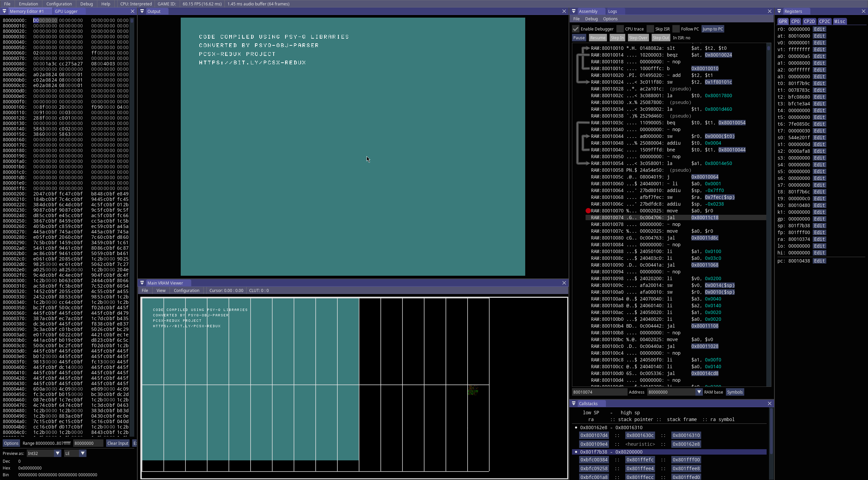Click the Step Out button

point(661,38)
